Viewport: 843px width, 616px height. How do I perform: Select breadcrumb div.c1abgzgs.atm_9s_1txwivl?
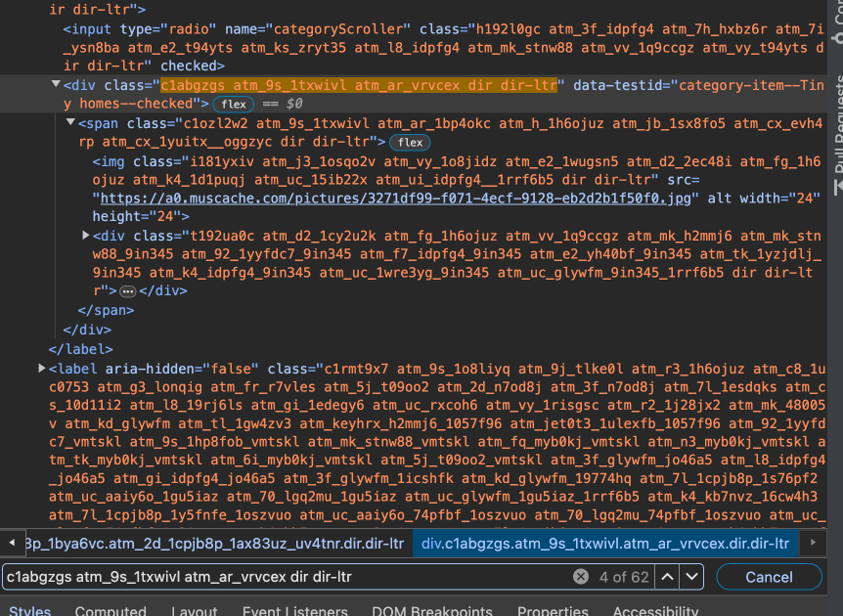(x=605, y=544)
